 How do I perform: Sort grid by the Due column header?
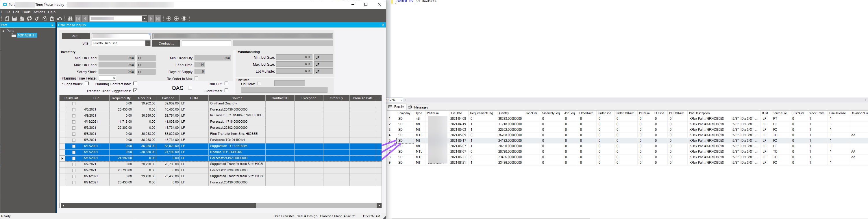[x=96, y=98]
